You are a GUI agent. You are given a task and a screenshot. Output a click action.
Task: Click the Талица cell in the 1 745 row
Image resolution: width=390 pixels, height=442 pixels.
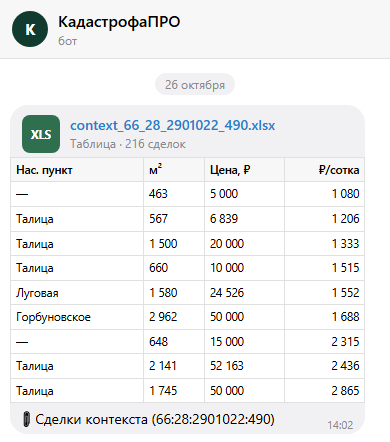[77, 391]
